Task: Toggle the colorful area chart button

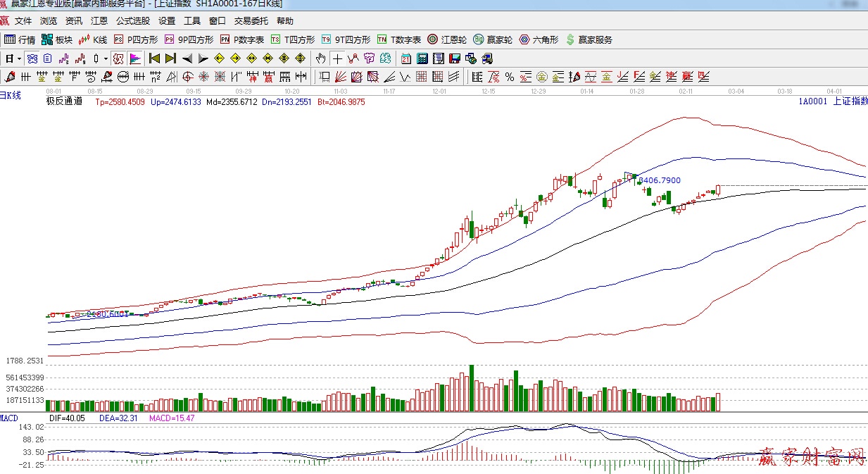Action: pyautogui.click(x=134, y=58)
